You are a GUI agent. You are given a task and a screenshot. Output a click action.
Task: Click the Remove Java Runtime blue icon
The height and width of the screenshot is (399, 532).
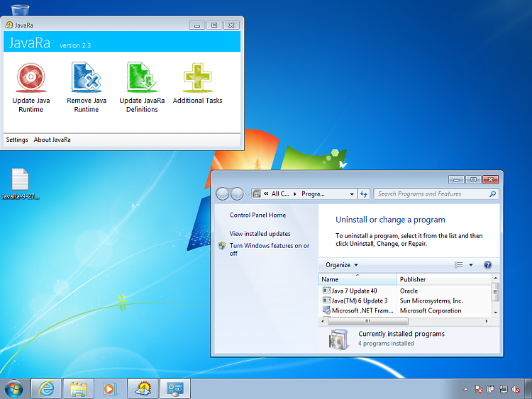click(87, 78)
